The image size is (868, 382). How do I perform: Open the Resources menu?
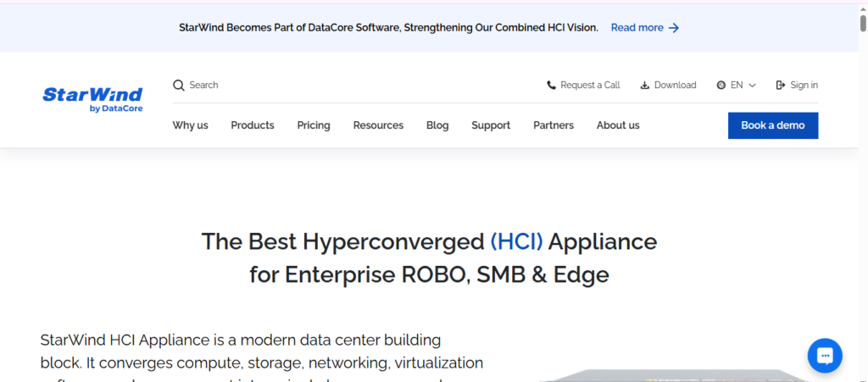(x=379, y=125)
